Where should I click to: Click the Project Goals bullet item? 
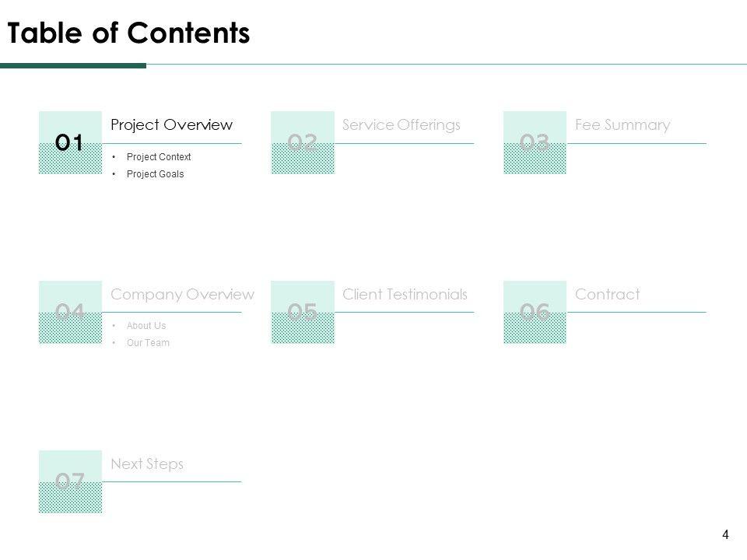point(155,174)
